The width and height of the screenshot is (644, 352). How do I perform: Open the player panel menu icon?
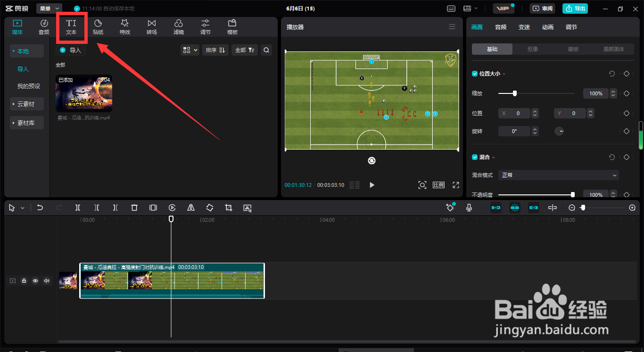(x=452, y=27)
